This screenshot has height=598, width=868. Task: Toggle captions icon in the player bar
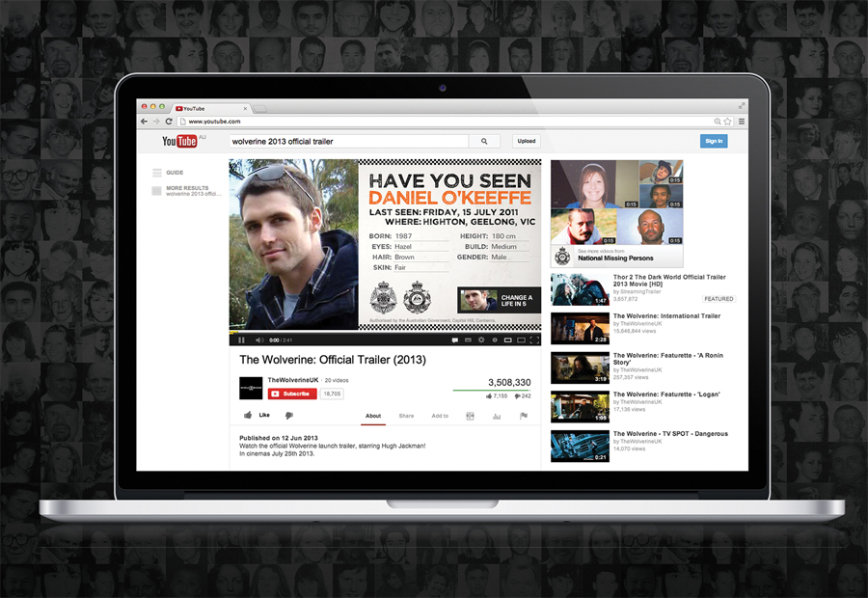(469, 340)
